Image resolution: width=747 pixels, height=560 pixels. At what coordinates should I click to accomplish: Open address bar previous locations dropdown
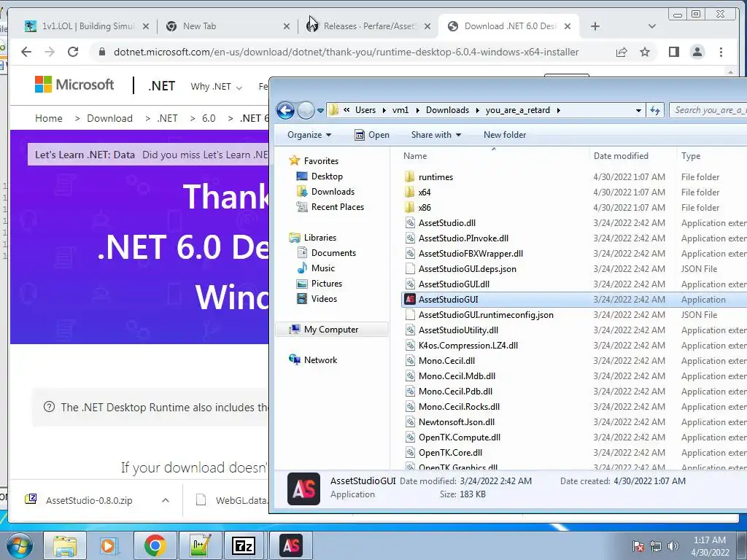coord(638,111)
